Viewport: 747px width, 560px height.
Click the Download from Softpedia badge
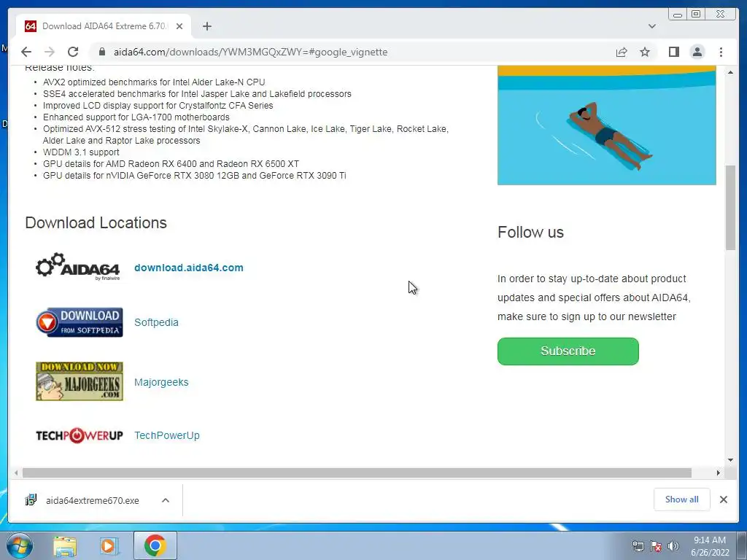(x=79, y=322)
